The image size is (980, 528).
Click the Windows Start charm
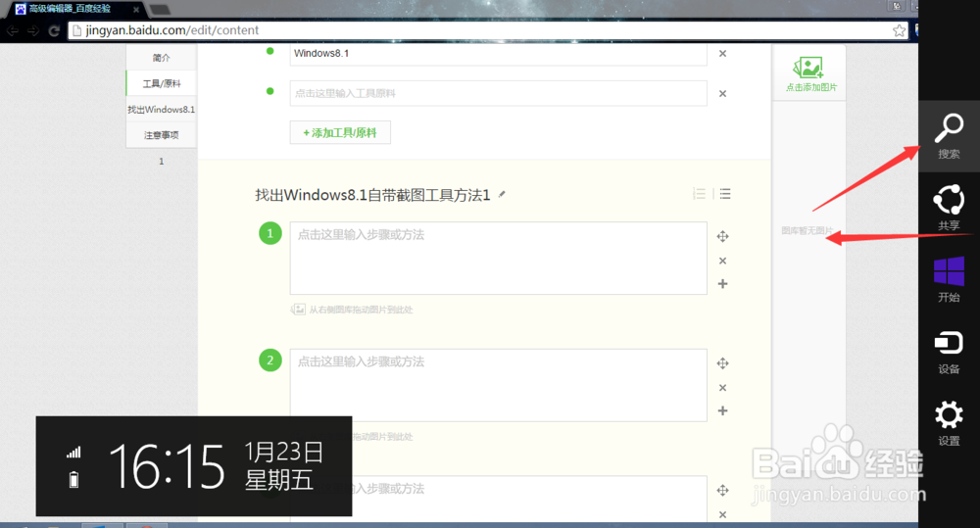(x=949, y=279)
